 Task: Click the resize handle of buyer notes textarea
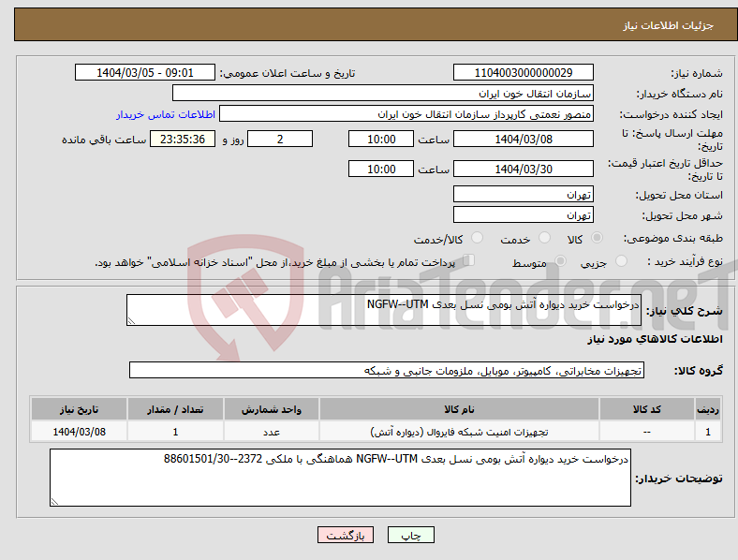tap(54, 502)
